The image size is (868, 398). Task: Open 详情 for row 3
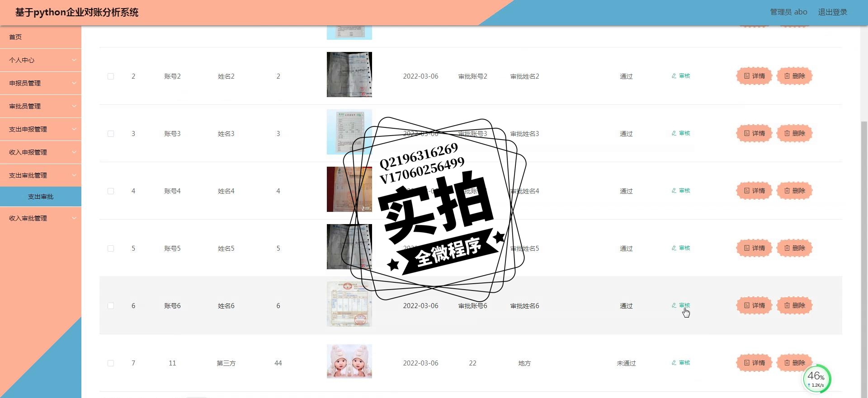(x=754, y=133)
